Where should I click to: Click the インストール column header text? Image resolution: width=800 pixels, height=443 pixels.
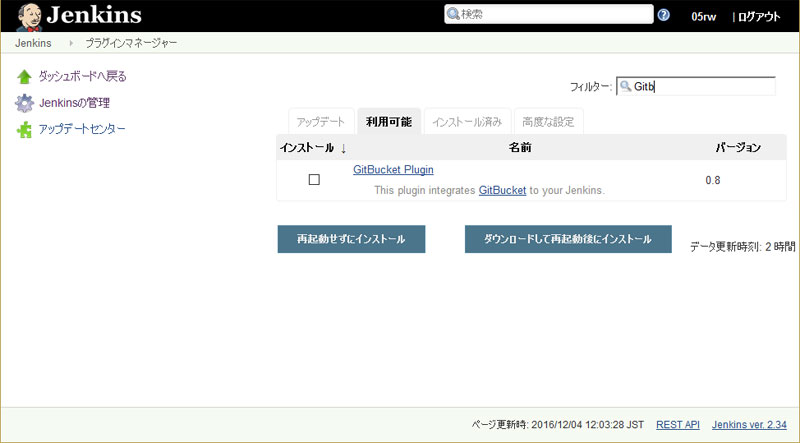tap(307, 148)
